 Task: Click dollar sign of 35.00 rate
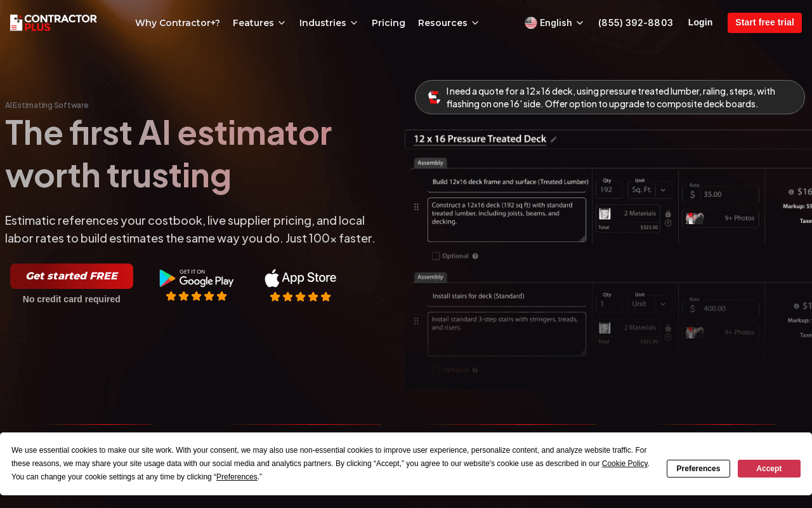[693, 194]
